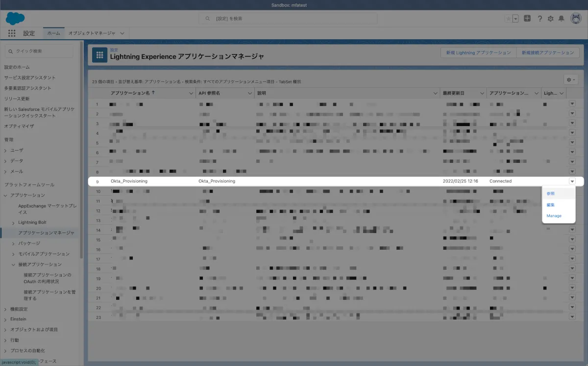Viewport: 588px width, 366px height.
Task: Open the row 5 action dropdown
Action: pos(572,143)
